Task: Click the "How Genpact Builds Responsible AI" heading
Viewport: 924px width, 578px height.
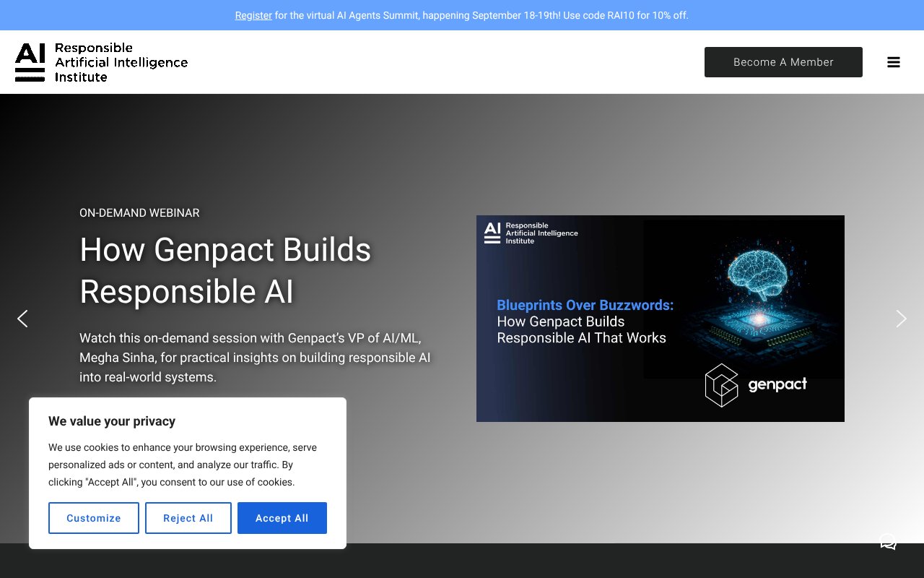Action: pos(225,270)
